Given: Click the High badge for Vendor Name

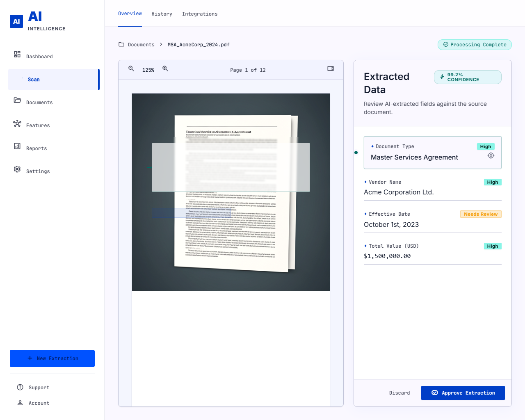Looking at the screenshot, I should tap(493, 182).
